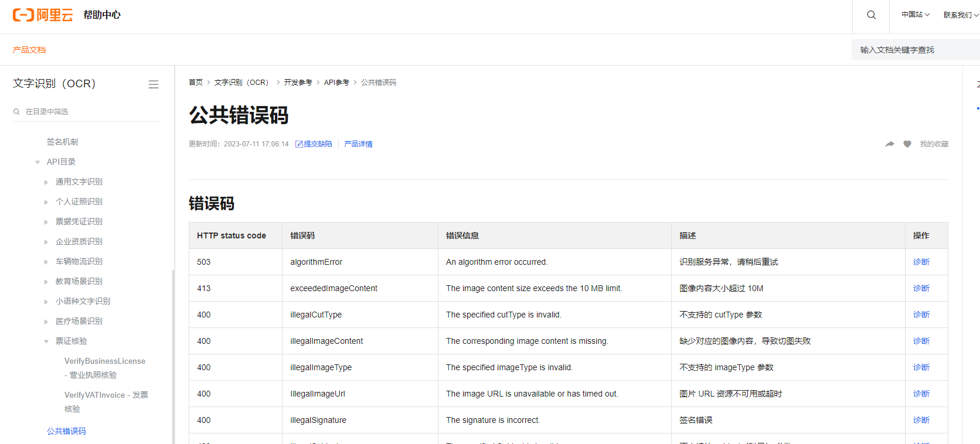
Task: Toggle the sidebar hamburger menu icon
Action: coord(154,84)
